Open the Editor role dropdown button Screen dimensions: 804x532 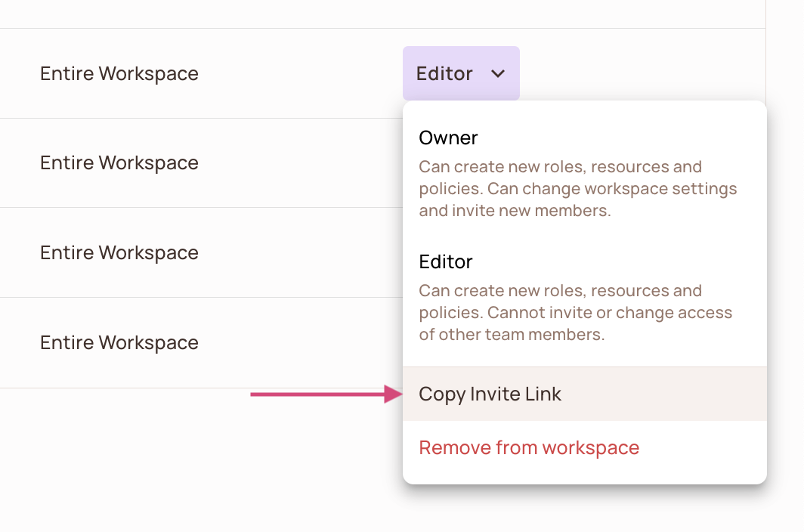pos(460,73)
